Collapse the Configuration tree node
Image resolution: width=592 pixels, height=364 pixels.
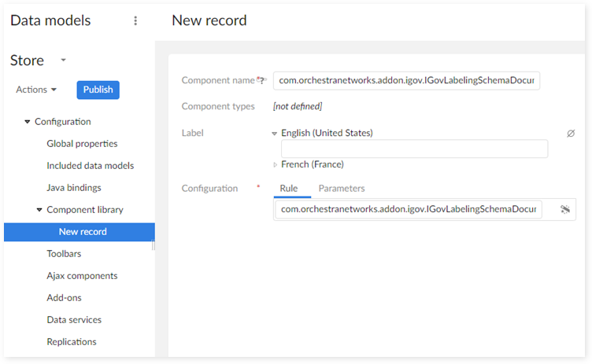coord(28,122)
